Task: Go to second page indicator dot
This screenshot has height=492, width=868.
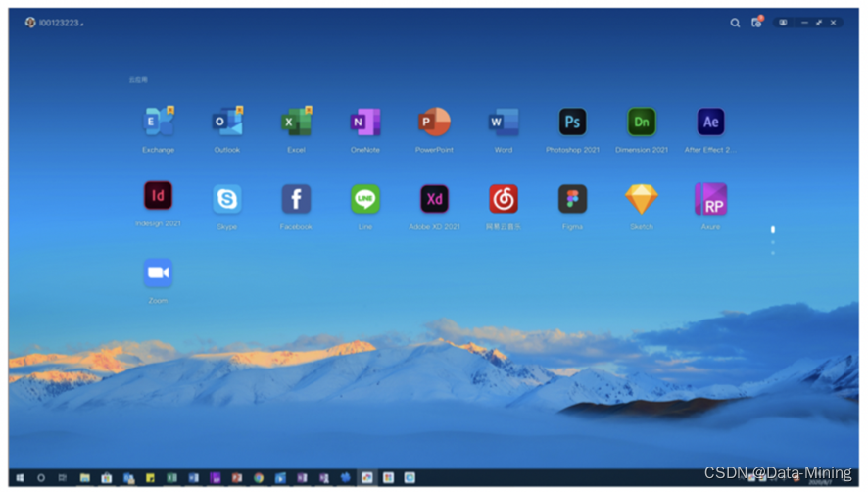Action: click(773, 242)
